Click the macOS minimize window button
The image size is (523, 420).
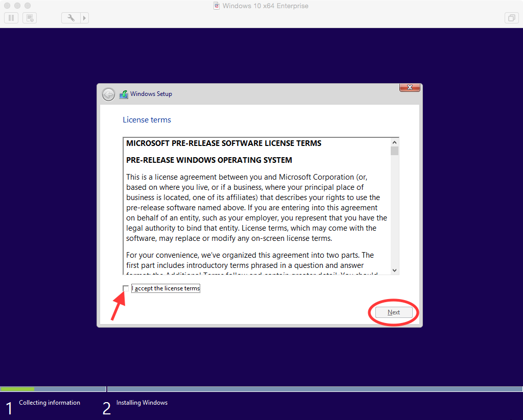coord(17,6)
